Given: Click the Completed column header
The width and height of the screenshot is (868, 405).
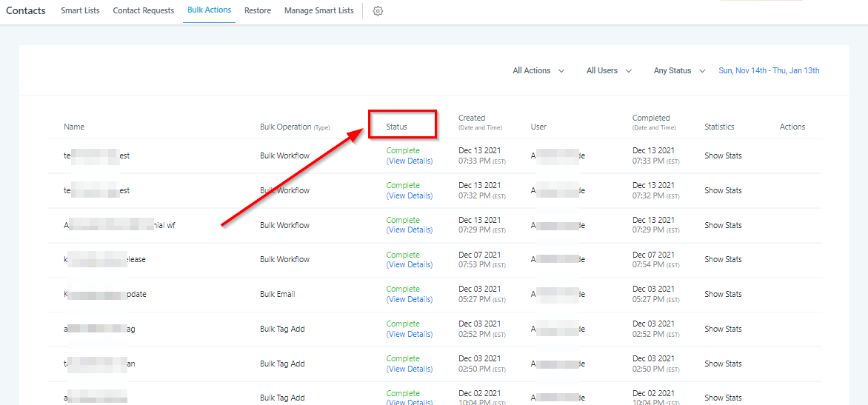Looking at the screenshot, I should 651,118.
